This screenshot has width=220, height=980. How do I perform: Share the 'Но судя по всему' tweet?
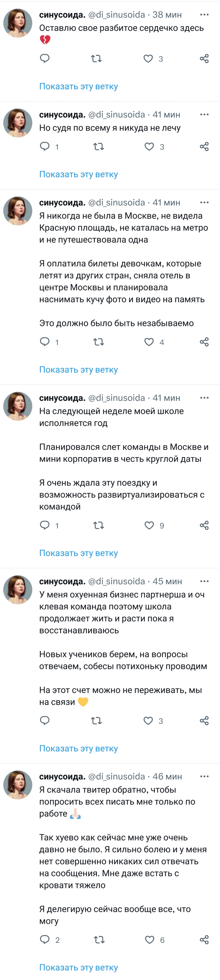[x=204, y=146]
